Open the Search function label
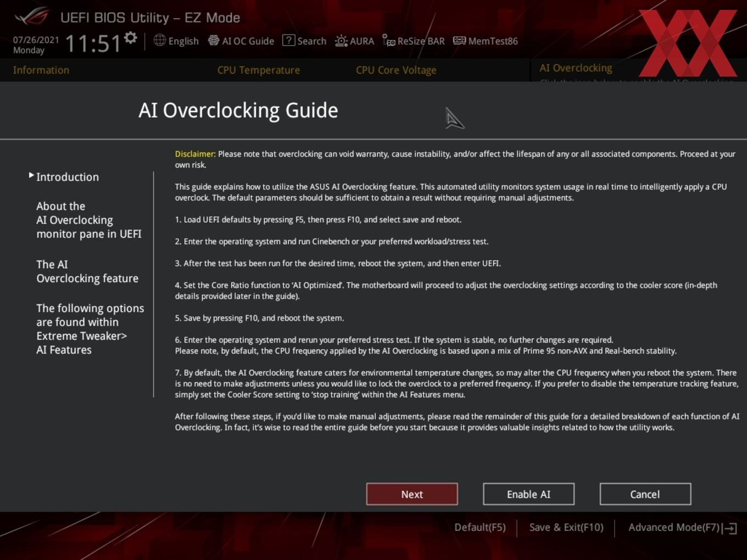 (x=311, y=41)
